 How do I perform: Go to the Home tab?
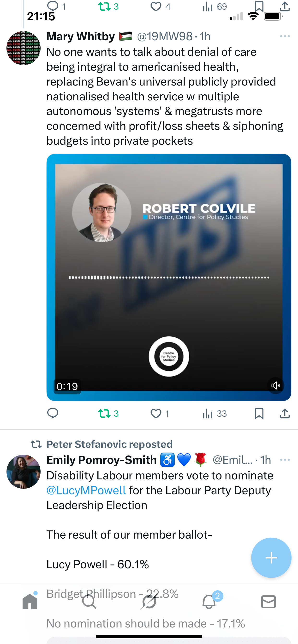click(30, 602)
